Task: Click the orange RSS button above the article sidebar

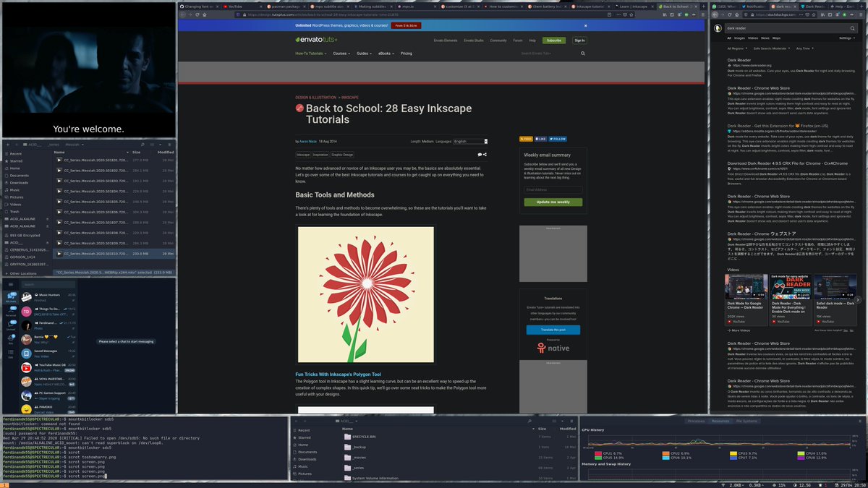Action: click(526, 139)
